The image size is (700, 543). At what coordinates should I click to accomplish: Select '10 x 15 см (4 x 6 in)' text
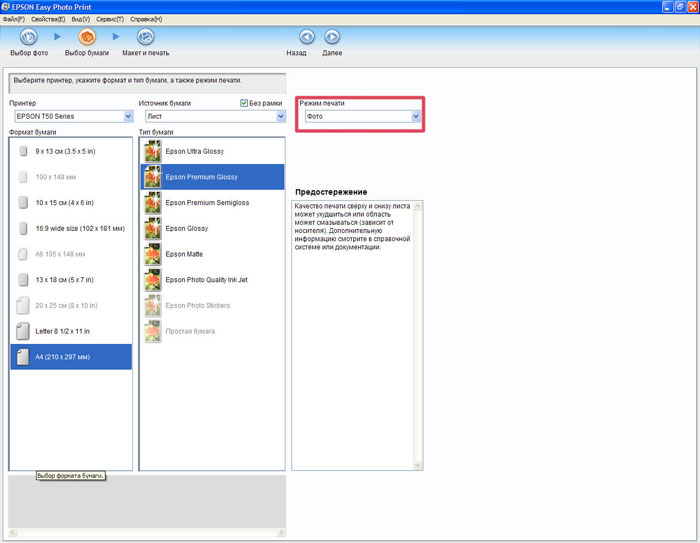(65, 203)
